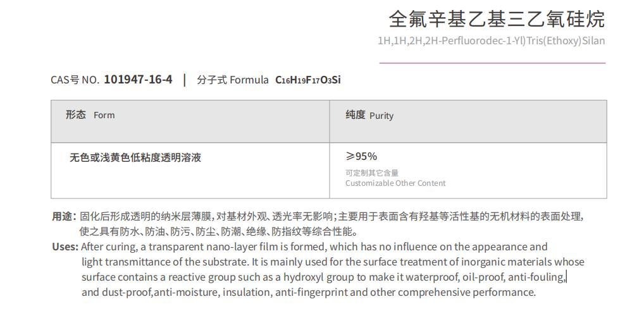Click the Chinese line starting with 固化后形成透明
Viewport: 644px width, 311px height.
click(x=331, y=216)
